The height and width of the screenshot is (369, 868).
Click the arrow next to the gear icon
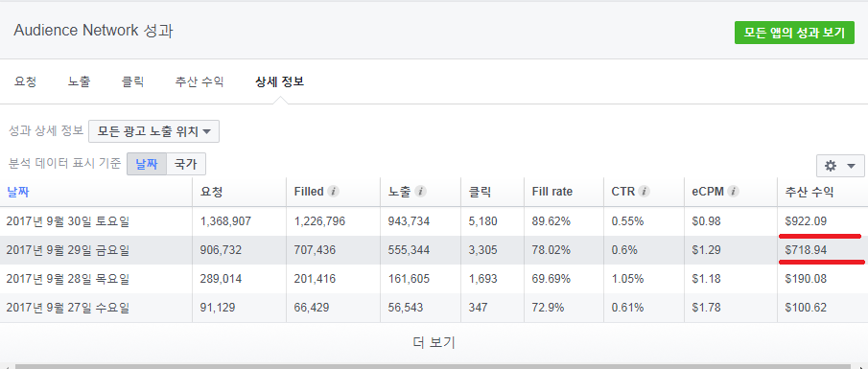click(852, 166)
